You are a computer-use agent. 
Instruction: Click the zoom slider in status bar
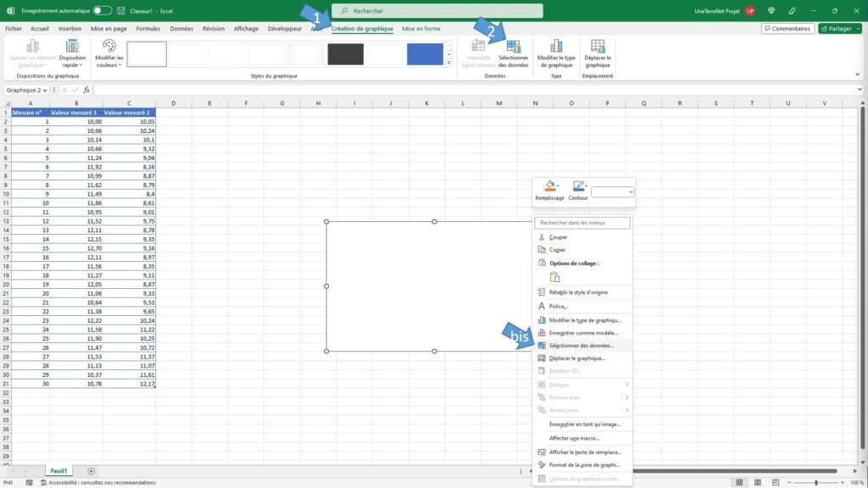coord(816,482)
